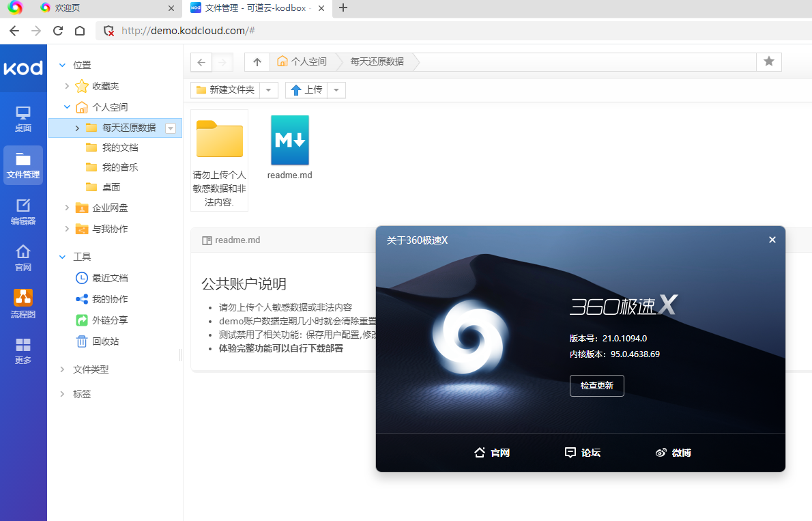
Task: Open 论坛 link in about dialog
Action: point(583,453)
